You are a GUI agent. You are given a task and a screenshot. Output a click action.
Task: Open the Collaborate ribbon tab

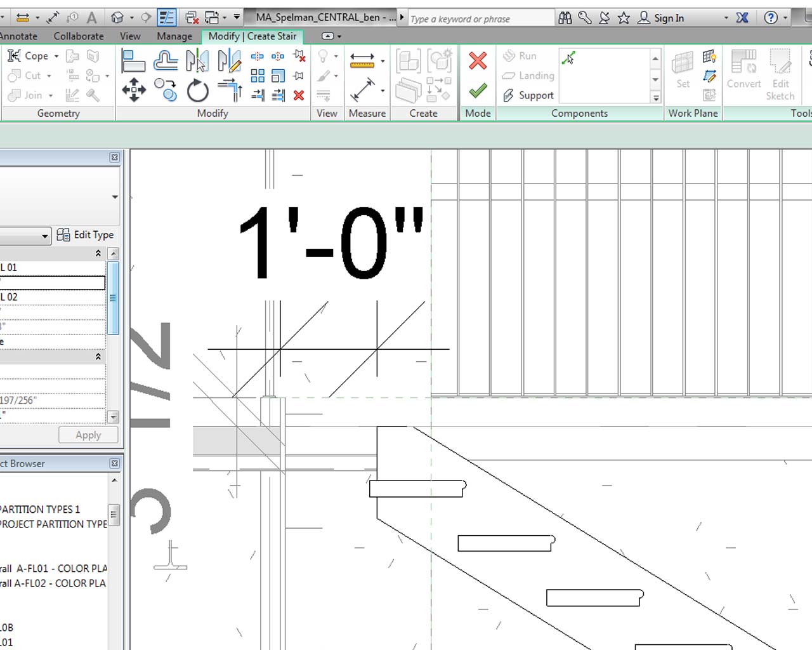click(79, 36)
